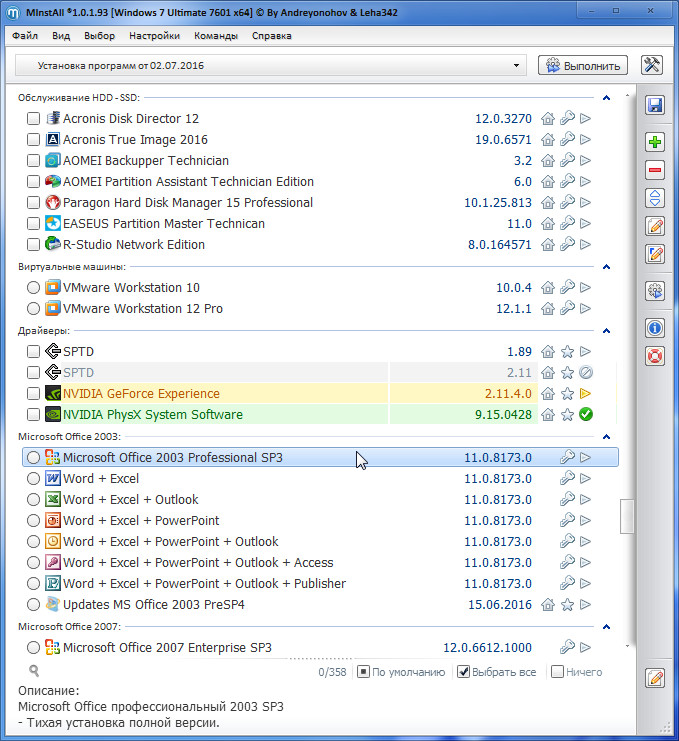Image resolution: width=679 pixels, height=741 pixels.
Task: Open the Команды menu
Action: (x=216, y=36)
